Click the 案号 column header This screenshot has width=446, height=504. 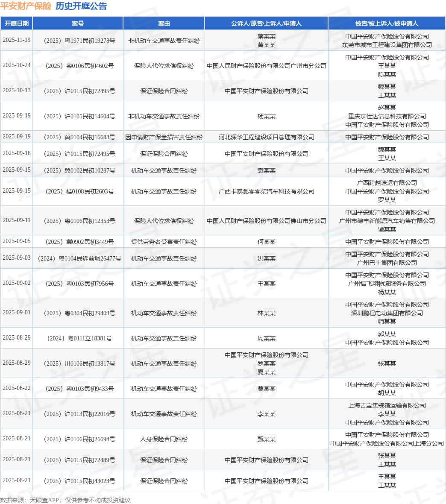point(78,23)
